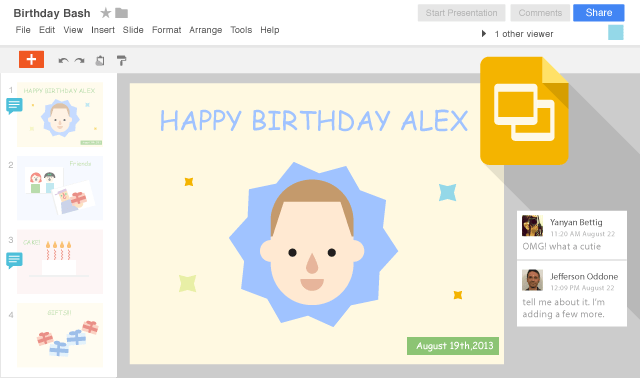Redo the last action
The image size is (640, 378).
pos(80,61)
